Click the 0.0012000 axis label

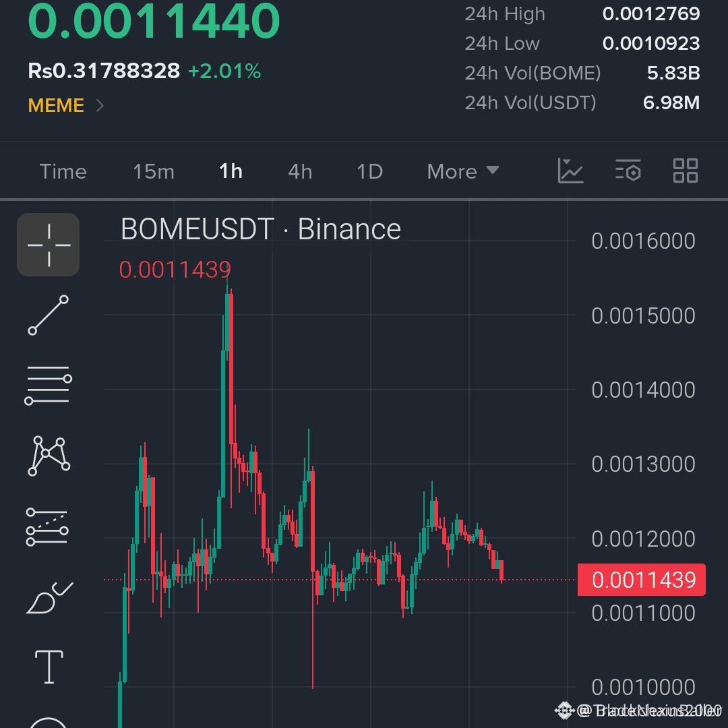click(x=644, y=539)
